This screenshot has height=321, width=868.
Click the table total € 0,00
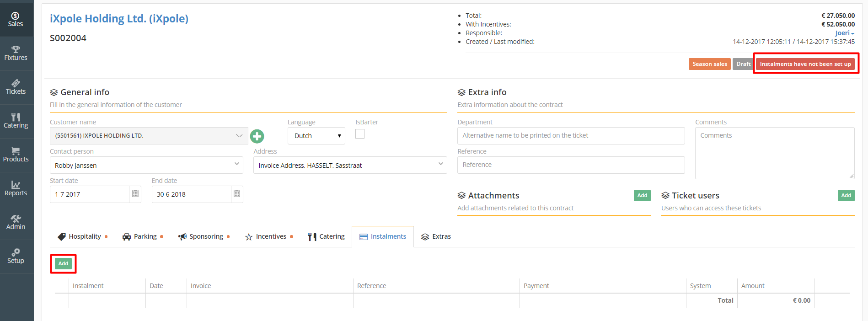click(x=801, y=300)
